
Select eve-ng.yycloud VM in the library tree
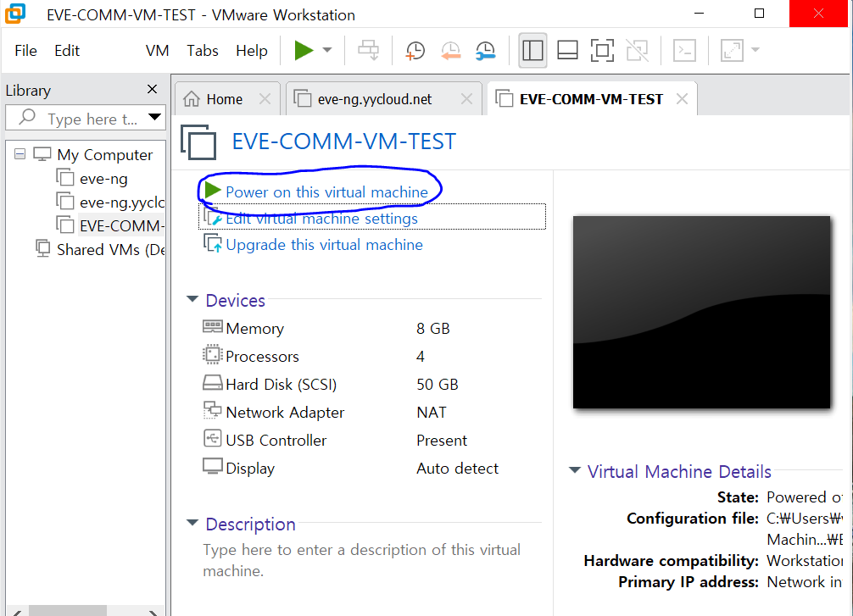click(122, 203)
